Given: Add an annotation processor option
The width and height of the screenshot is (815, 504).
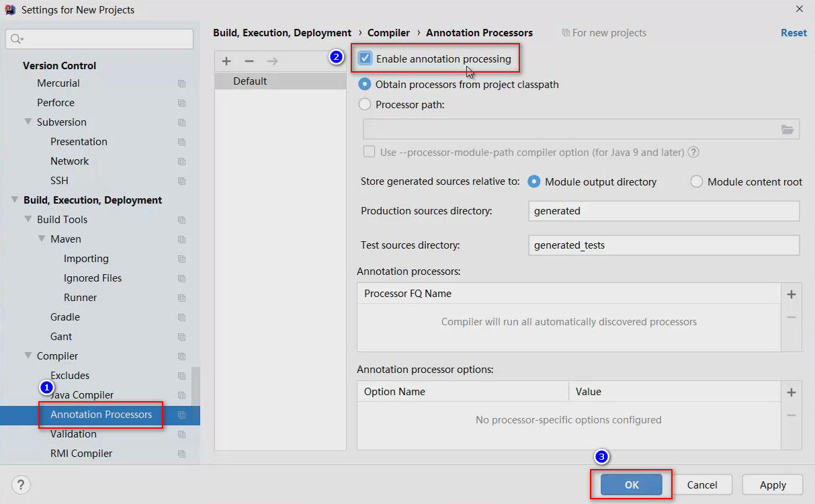Looking at the screenshot, I should [791, 392].
